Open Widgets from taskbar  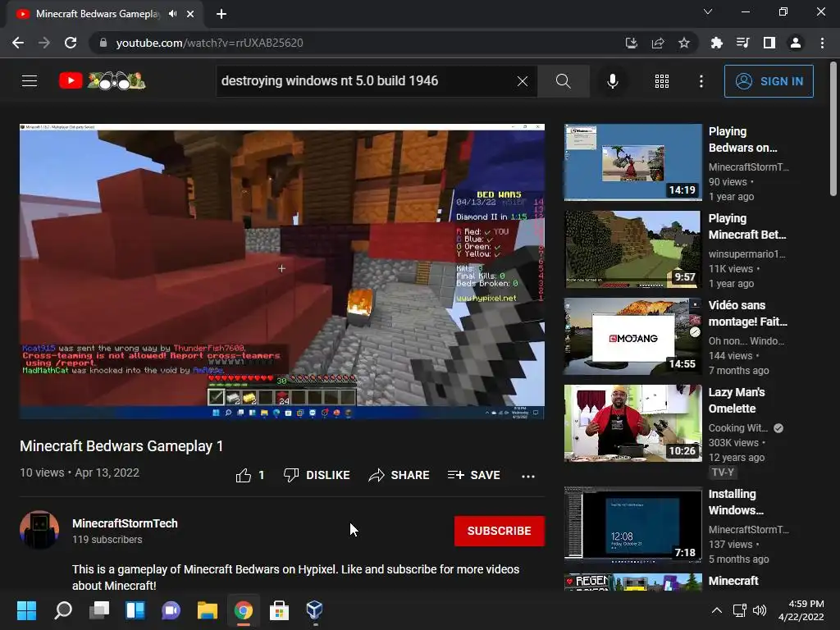pyautogui.click(x=135, y=610)
